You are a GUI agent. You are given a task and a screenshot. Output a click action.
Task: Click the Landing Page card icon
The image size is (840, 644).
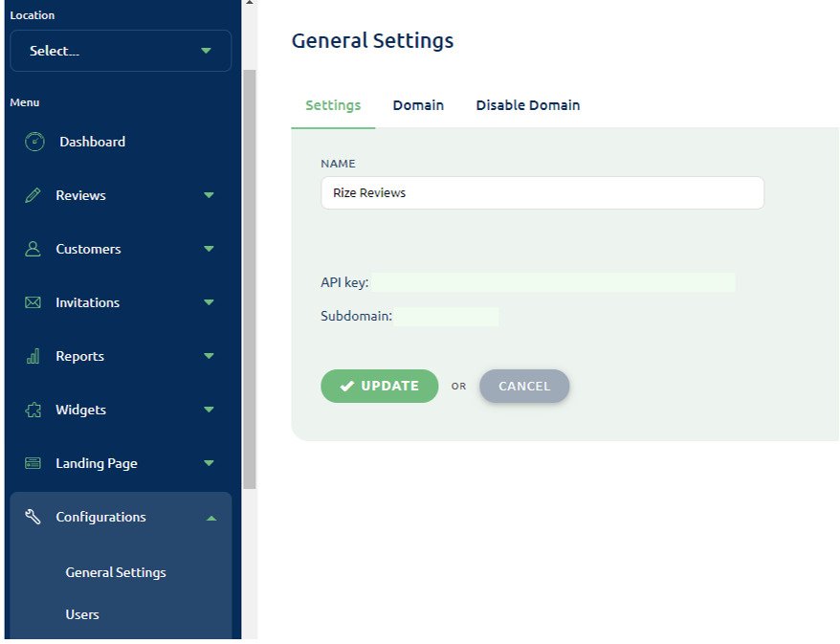coord(33,463)
